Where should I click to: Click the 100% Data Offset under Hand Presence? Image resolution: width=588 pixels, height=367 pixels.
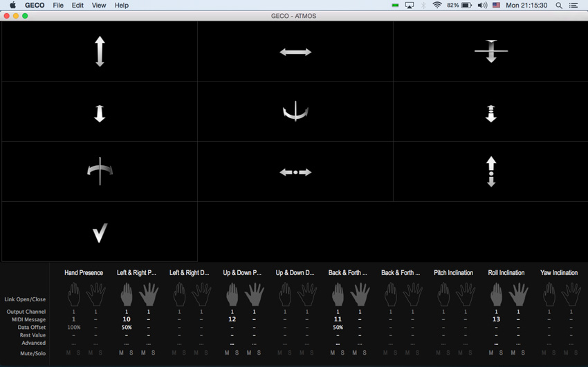pos(74,328)
